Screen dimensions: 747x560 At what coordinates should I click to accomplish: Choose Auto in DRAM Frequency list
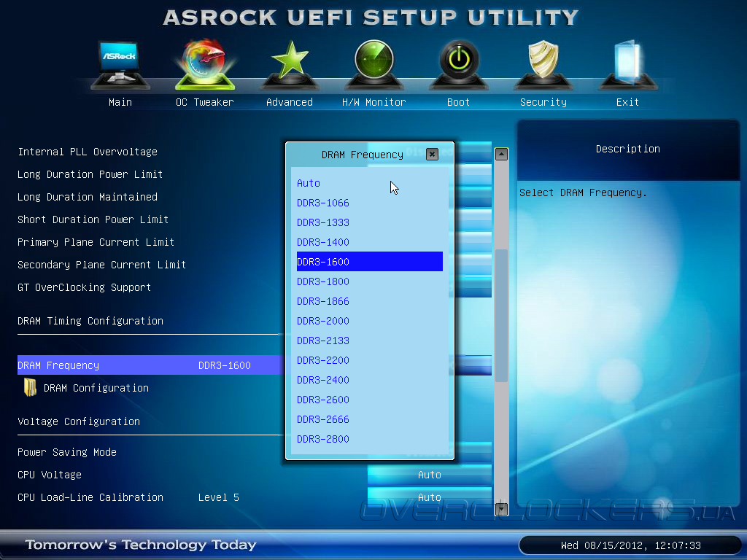point(370,183)
